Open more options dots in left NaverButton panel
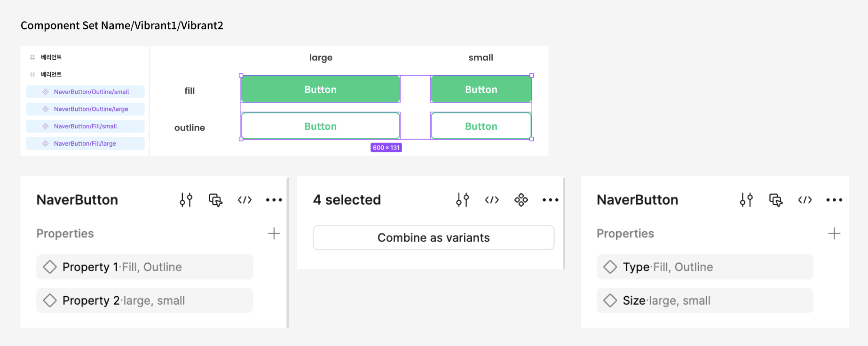868x346 pixels. pyautogui.click(x=274, y=200)
